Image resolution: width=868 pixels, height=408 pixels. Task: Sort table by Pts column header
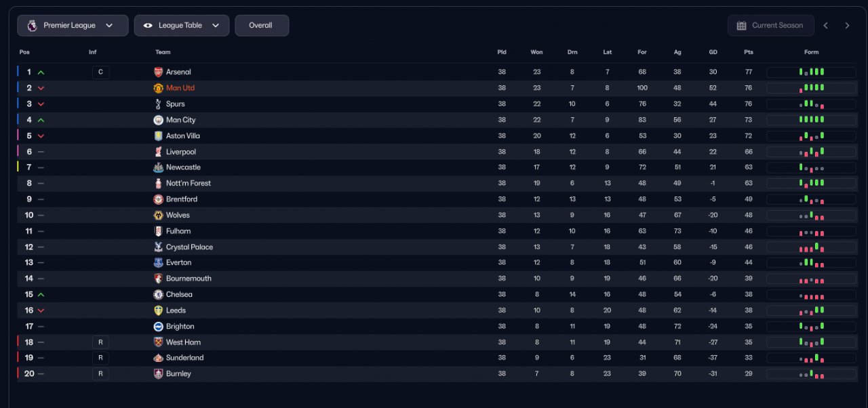(749, 52)
